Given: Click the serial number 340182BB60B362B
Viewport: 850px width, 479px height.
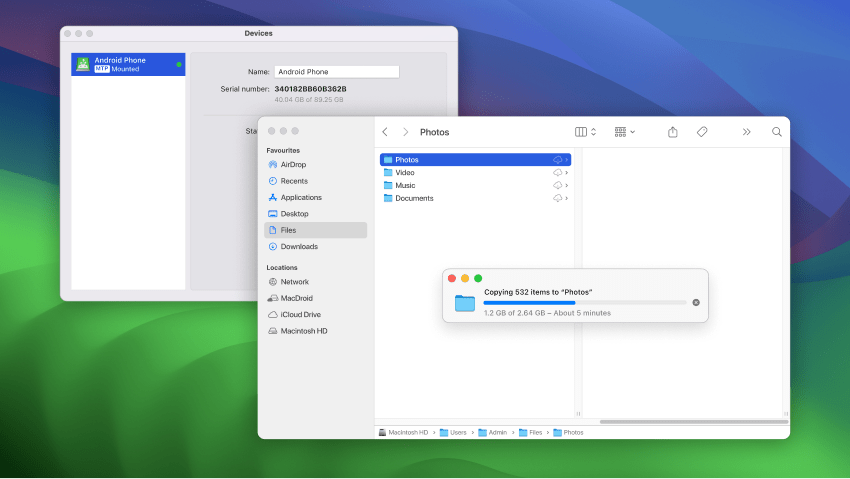Looking at the screenshot, I should coord(310,89).
